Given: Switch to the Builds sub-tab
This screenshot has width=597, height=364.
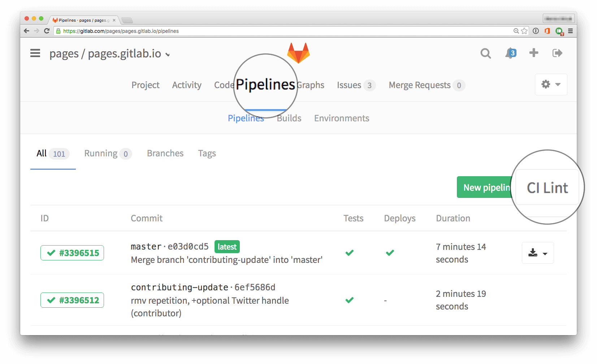Looking at the screenshot, I should coord(289,118).
